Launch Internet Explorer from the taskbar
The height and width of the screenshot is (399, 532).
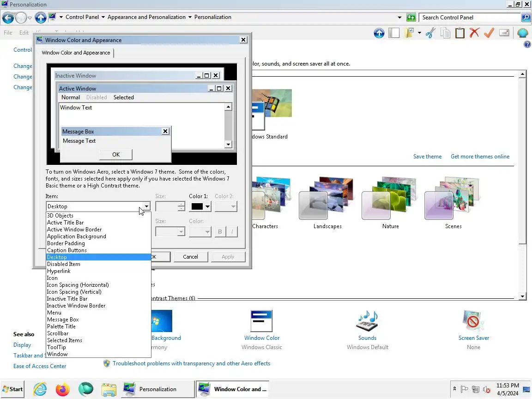[40, 389]
